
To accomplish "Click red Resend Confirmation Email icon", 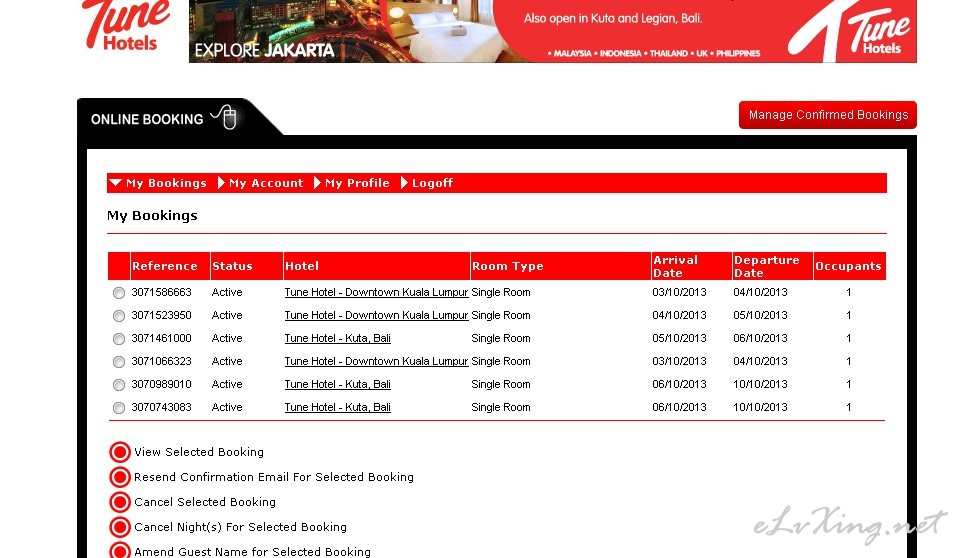I will click(x=120, y=477).
